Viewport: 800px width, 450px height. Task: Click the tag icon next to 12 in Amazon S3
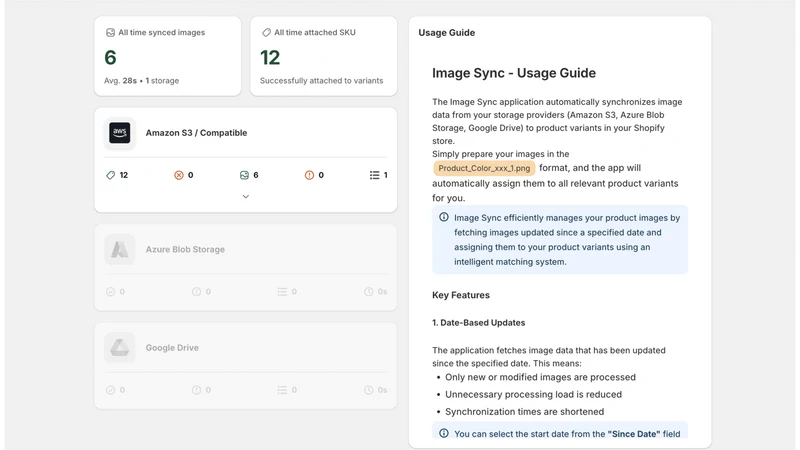pyautogui.click(x=110, y=175)
